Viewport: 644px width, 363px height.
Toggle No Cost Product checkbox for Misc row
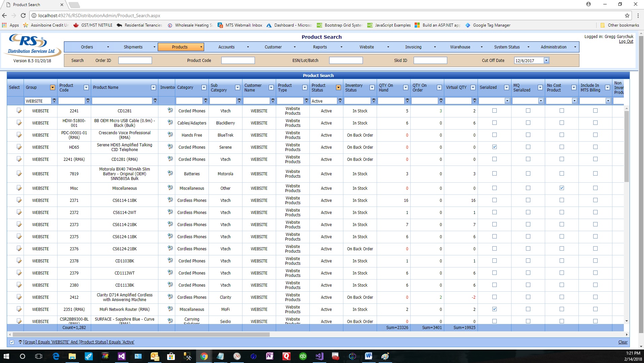point(562,188)
